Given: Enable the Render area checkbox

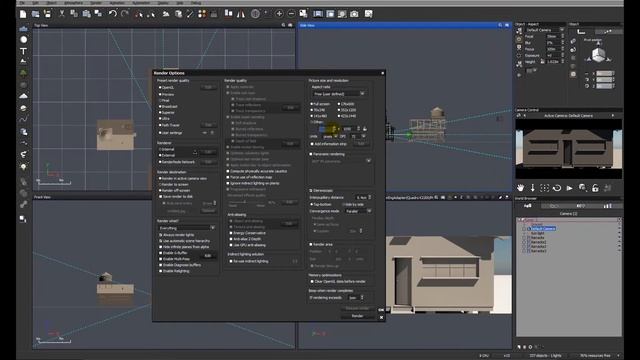Looking at the screenshot, I should pyautogui.click(x=321, y=244).
